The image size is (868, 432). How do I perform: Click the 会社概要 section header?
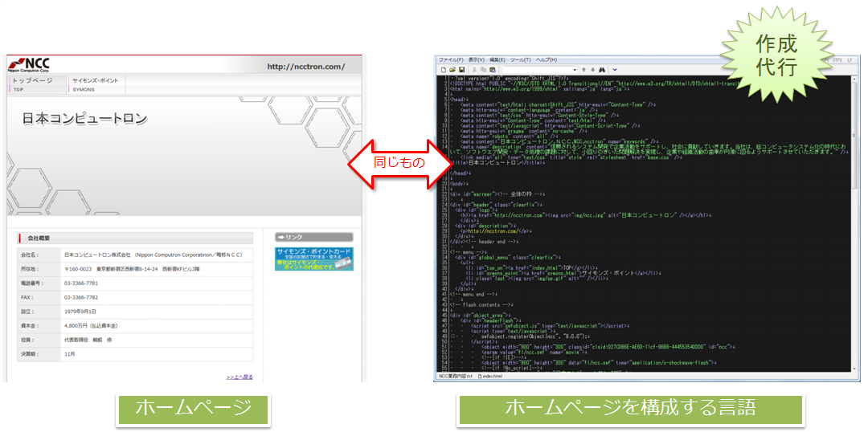tap(135, 238)
